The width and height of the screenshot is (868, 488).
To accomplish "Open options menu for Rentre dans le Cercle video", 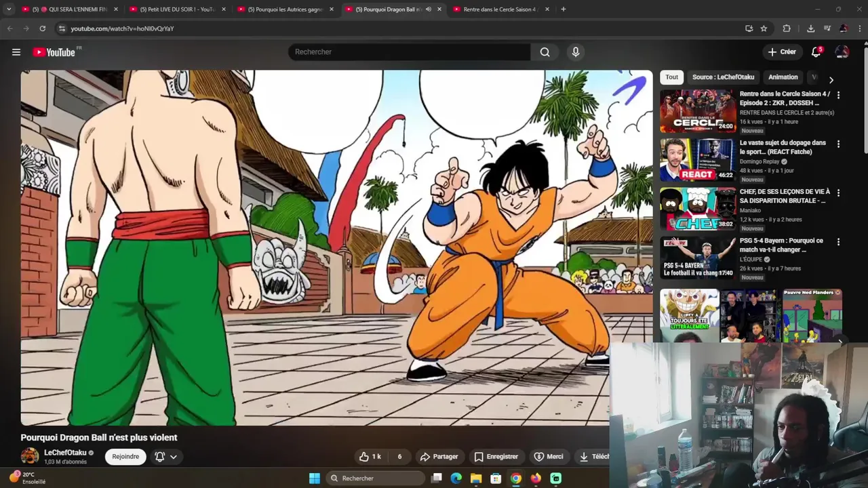I will point(838,96).
